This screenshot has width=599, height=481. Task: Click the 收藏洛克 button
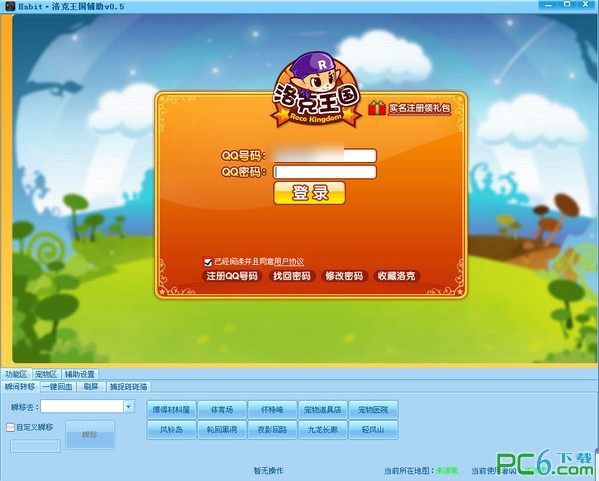point(397,276)
